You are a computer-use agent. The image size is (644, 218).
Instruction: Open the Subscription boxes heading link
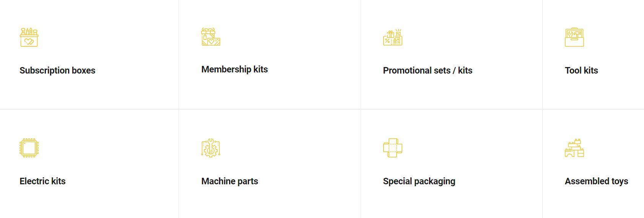(x=57, y=70)
